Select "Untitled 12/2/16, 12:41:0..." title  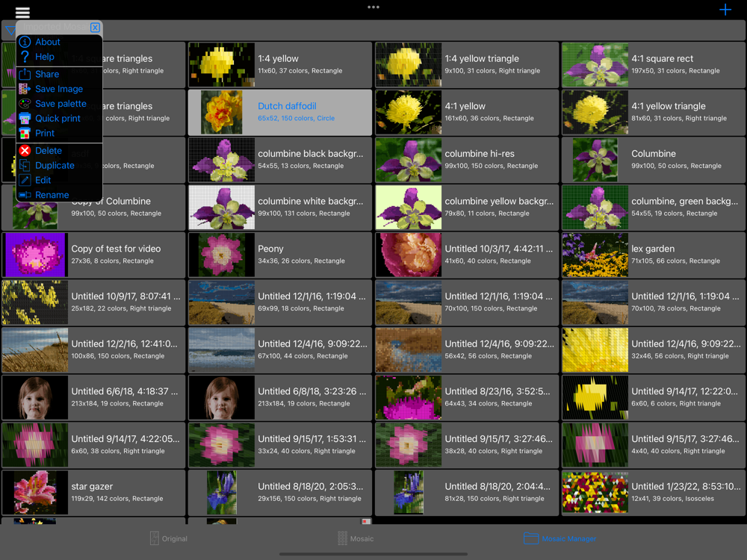(124, 343)
